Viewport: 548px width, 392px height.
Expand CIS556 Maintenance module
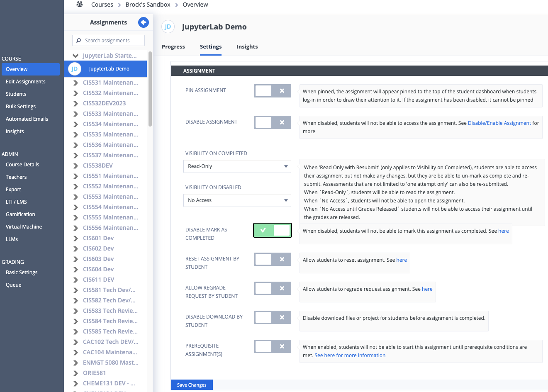pos(76,228)
